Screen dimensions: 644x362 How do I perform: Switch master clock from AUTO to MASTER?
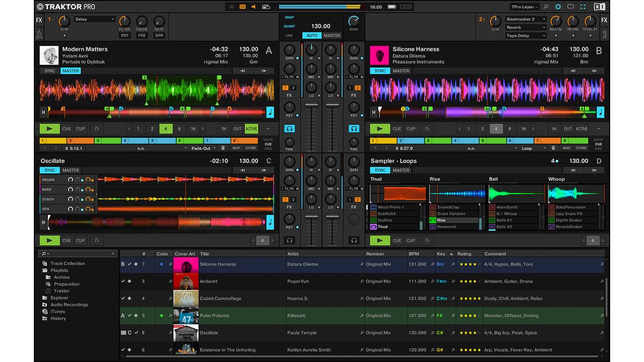pos(331,35)
